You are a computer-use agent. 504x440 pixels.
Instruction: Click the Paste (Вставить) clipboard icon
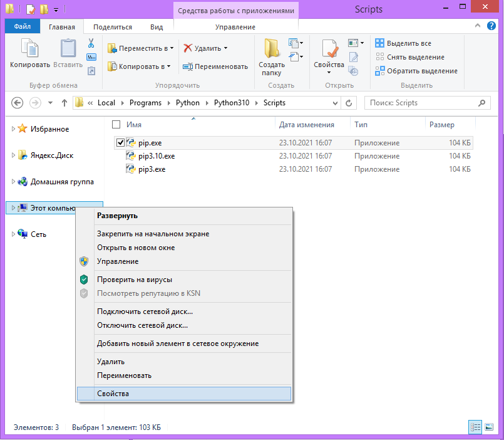68,48
